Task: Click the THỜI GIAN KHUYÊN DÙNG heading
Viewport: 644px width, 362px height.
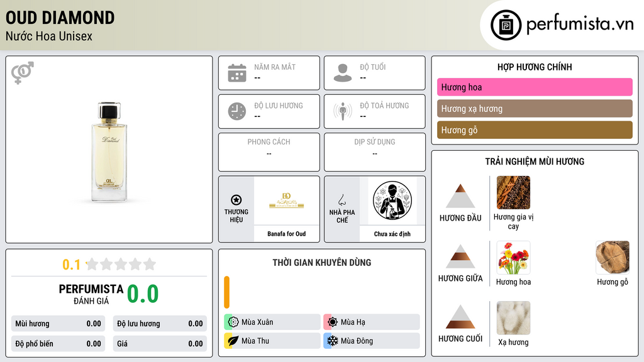Action: tap(322, 263)
